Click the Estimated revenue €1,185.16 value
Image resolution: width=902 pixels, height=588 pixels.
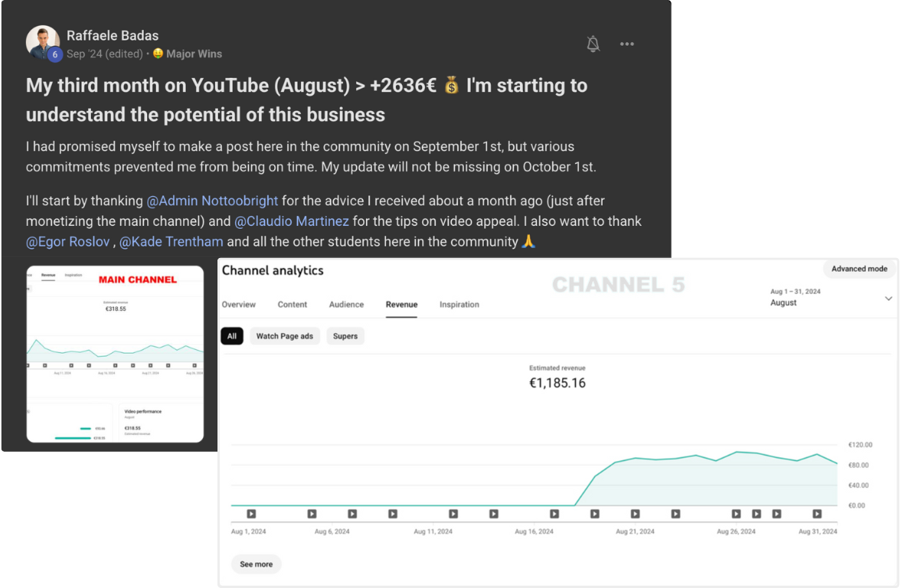557,383
